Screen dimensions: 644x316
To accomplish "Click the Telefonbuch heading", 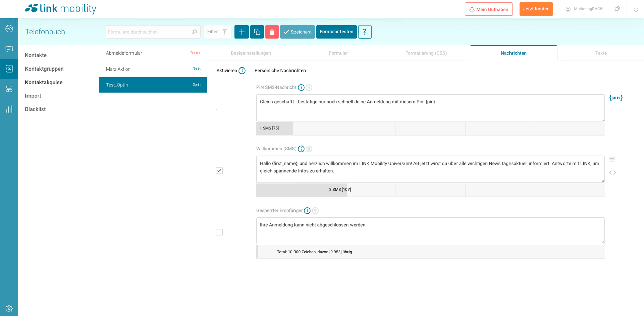I will 45,32.
